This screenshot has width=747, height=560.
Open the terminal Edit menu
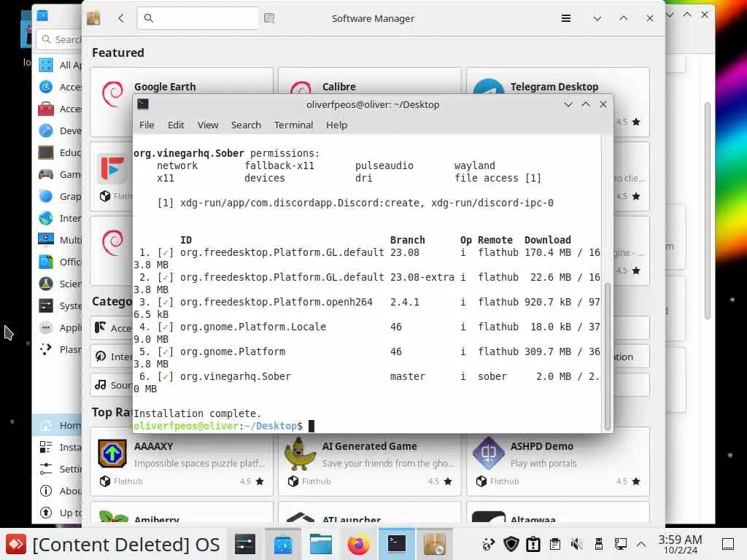tap(176, 125)
